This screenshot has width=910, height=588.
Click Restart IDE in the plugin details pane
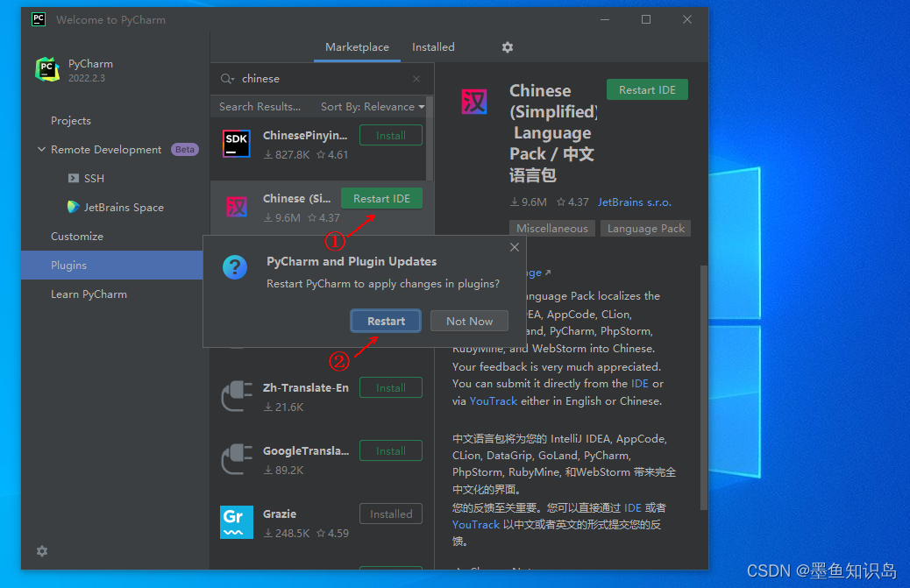tap(647, 90)
